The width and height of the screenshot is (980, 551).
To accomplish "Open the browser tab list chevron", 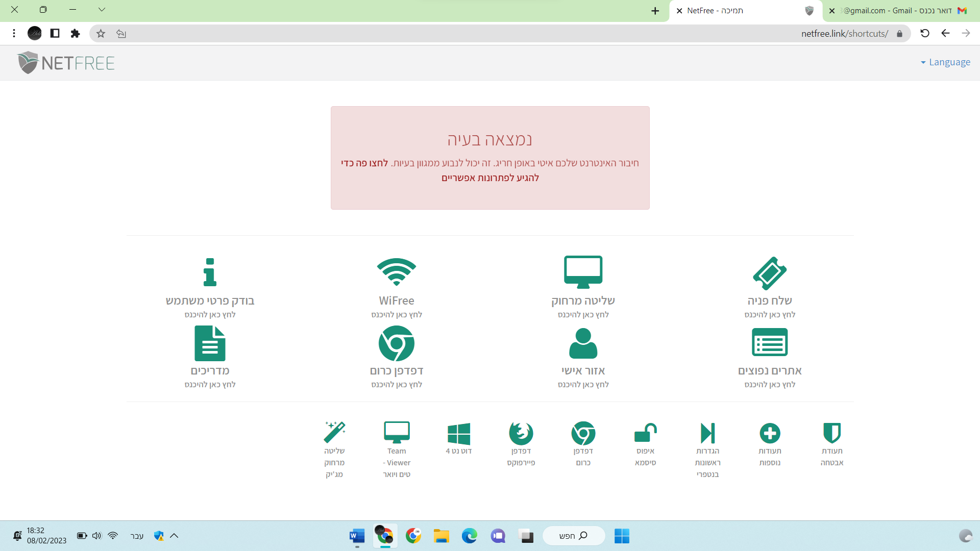I will coord(102,10).
